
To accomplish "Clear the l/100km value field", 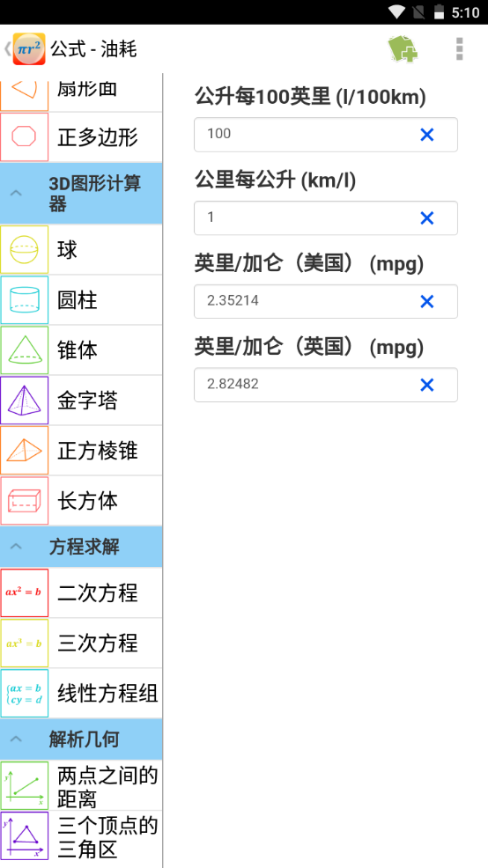I will click(x=426, y=135).
